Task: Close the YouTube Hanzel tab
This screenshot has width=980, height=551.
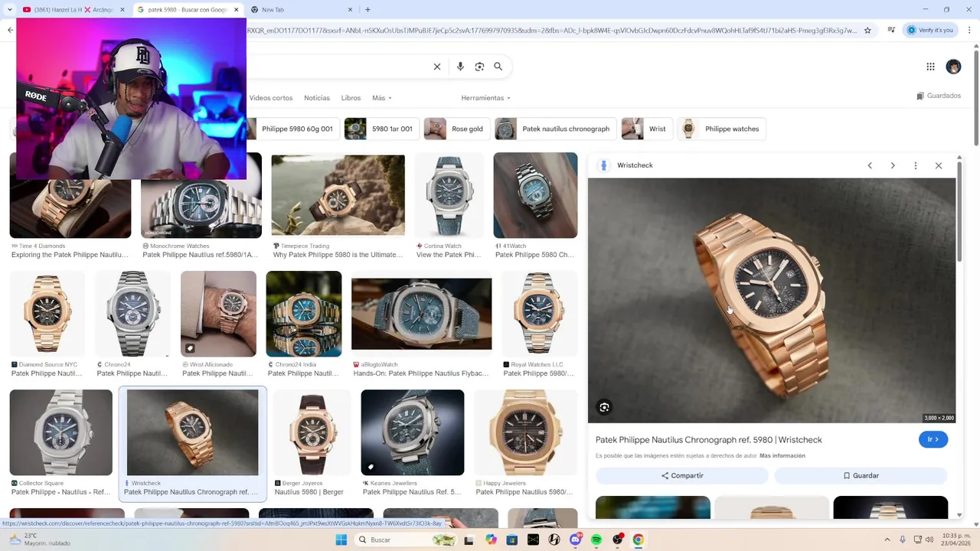Action: tap(121, 9)
